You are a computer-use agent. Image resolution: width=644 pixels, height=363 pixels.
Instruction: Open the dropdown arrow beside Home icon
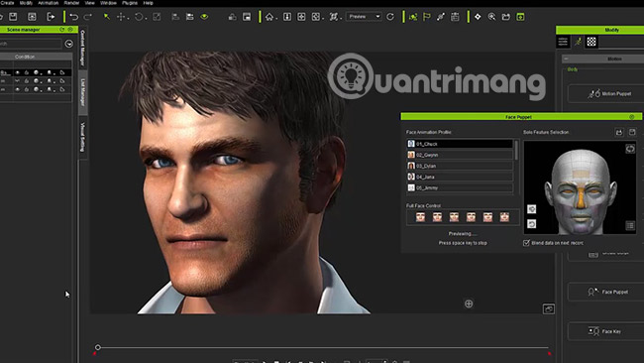point(276,19)
